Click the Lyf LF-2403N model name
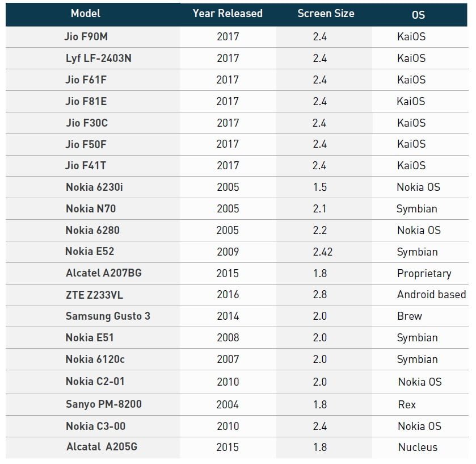Viewport: 476px width, 464px height. (x=98, y=58)
